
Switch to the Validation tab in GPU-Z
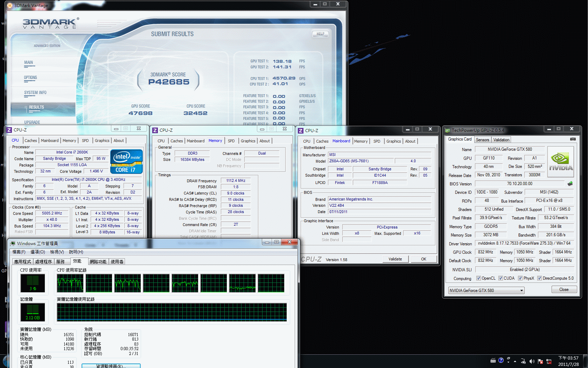click(x=501, y=139)
